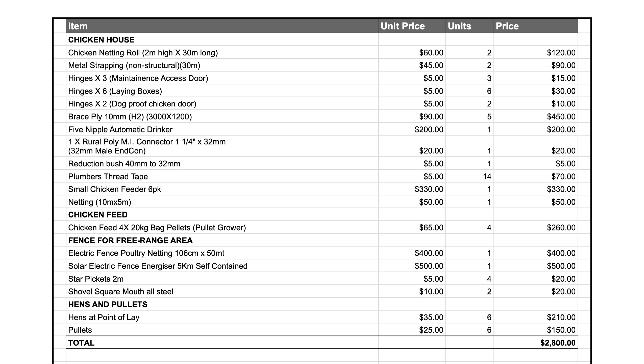Select the $330.00 unit price for Small Chicken Feeder

[x=429, y=189]
